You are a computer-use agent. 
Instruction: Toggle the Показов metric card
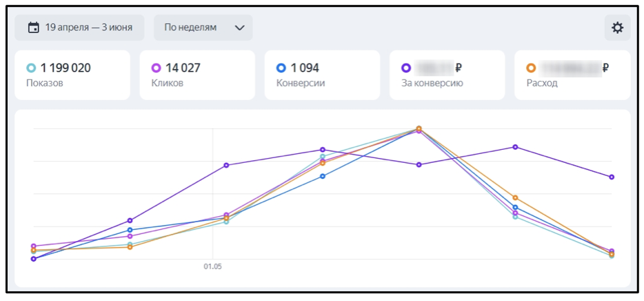[72, 75]
